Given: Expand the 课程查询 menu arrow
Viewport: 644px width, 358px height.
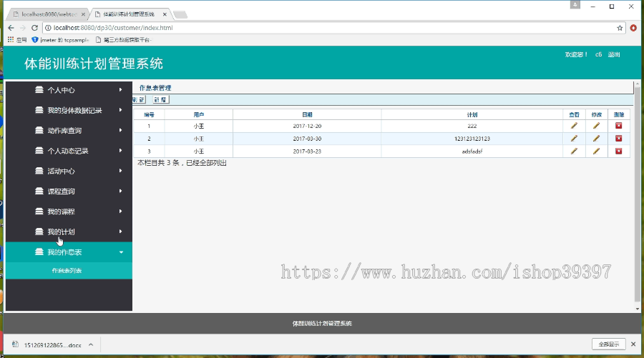Looking at the screenshot, I should [120, 191].
